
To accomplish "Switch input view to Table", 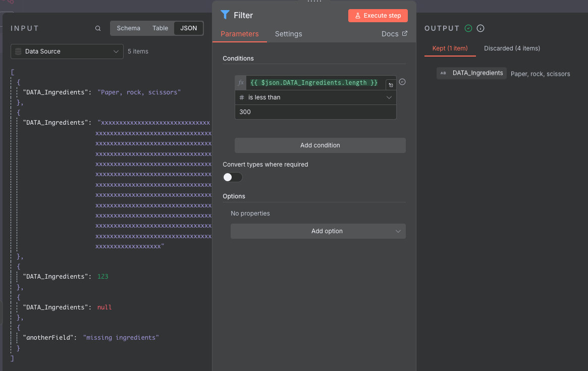I will click(x=160, y=28).
